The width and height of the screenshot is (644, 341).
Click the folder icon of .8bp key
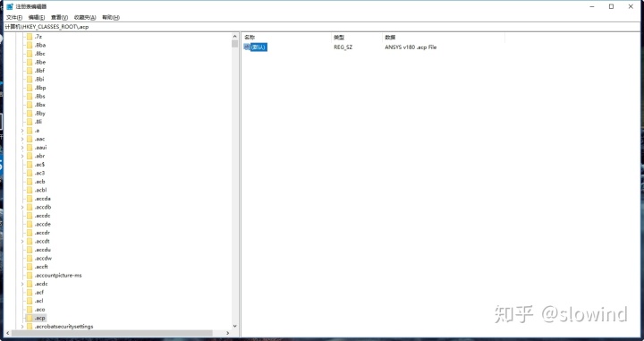[x=30, y=88]
